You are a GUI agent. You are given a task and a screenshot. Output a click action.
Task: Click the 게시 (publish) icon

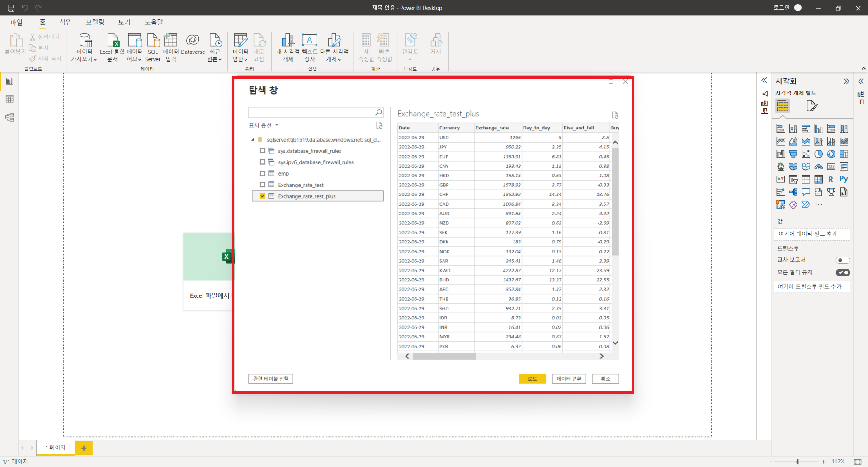pos(436,44)
